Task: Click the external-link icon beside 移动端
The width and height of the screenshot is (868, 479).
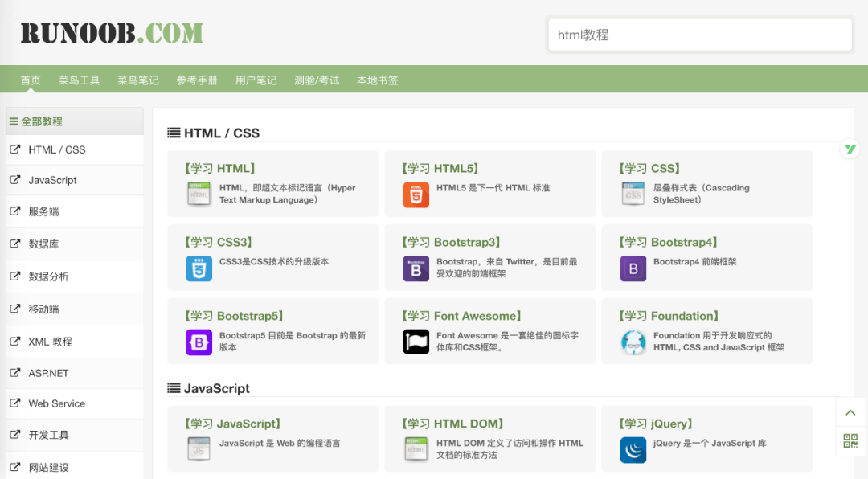Action: [x=15, y=309]
